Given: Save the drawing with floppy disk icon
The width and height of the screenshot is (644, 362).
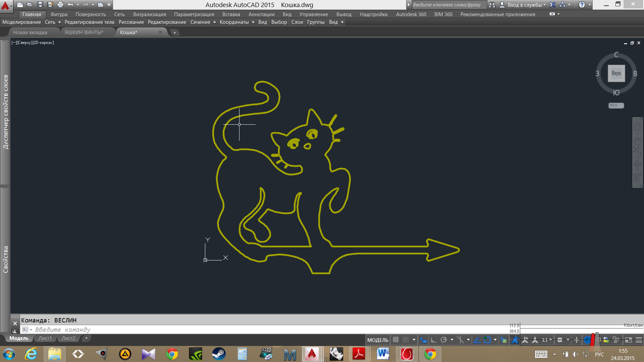Looking at the screenshot, I should pos(40,5).
